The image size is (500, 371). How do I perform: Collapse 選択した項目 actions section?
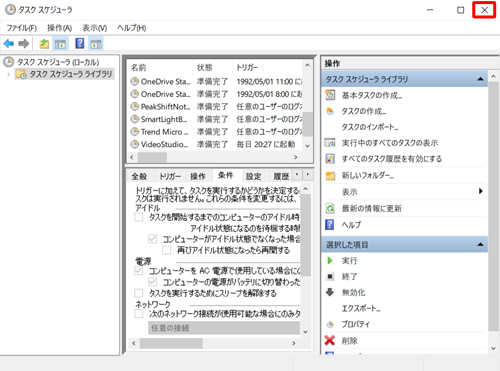click(x=480, y=245)
